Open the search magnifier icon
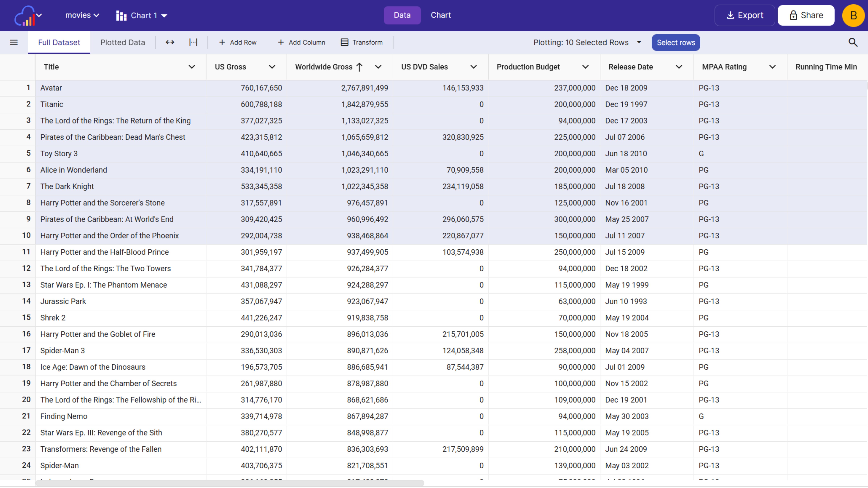868x488 pixels. point(852,42)
